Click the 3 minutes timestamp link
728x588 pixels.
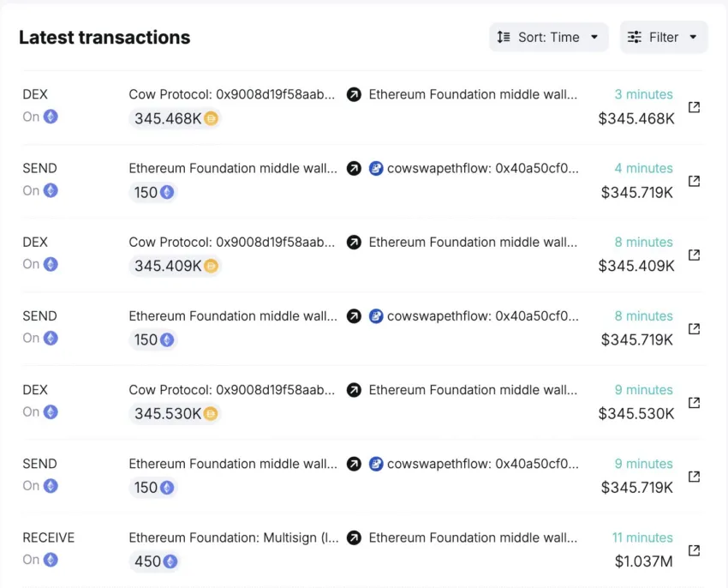[x=643, y=94]
